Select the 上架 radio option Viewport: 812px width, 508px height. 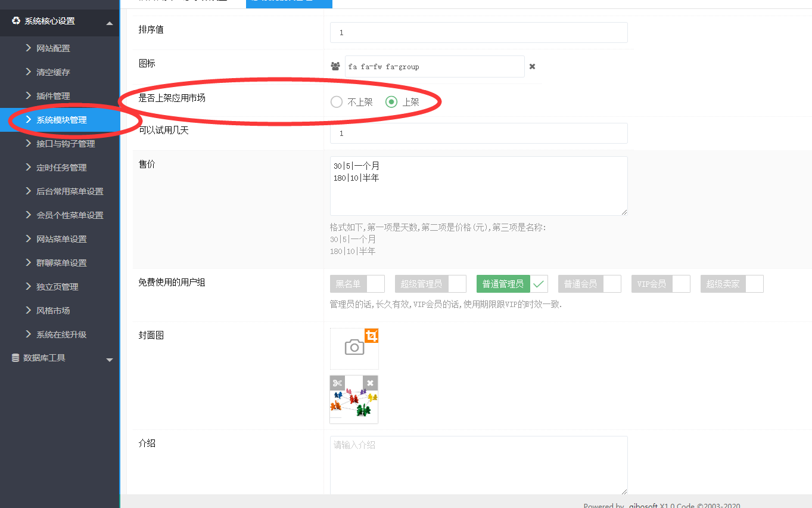pos(391,102)
